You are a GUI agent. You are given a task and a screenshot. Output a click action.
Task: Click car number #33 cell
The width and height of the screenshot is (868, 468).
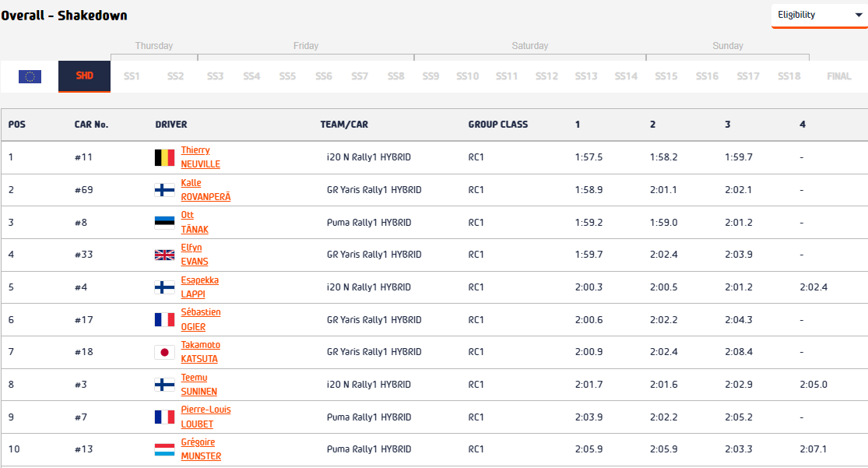[83, 255]
